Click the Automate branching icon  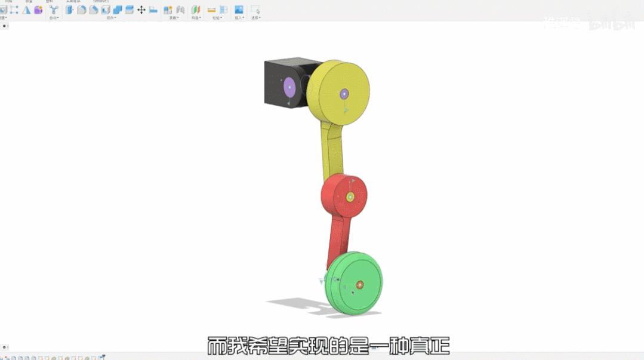tap(54, 10)
